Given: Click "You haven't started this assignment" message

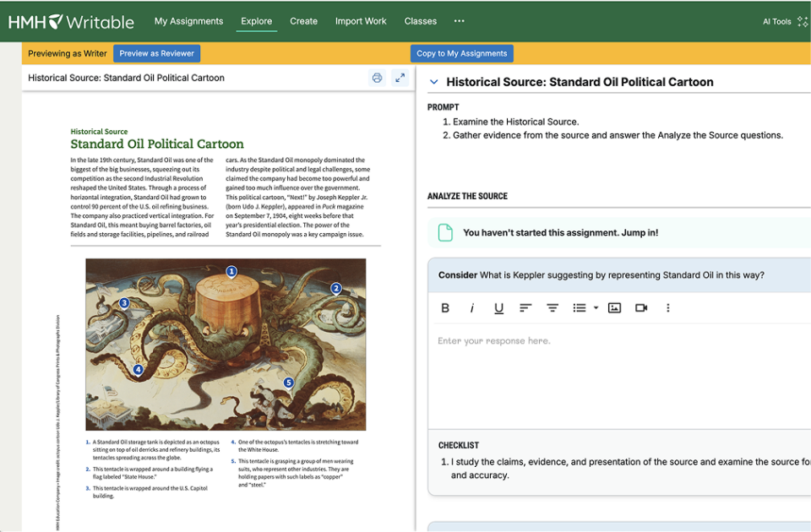Looking at the screenshot, I should tap(561, 233).
